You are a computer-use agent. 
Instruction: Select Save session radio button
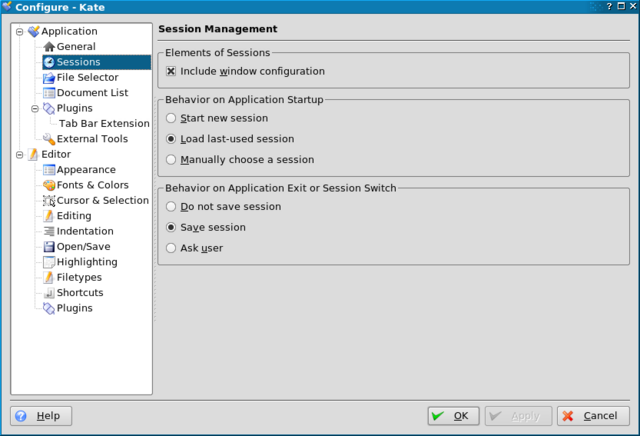click(171, 227)
